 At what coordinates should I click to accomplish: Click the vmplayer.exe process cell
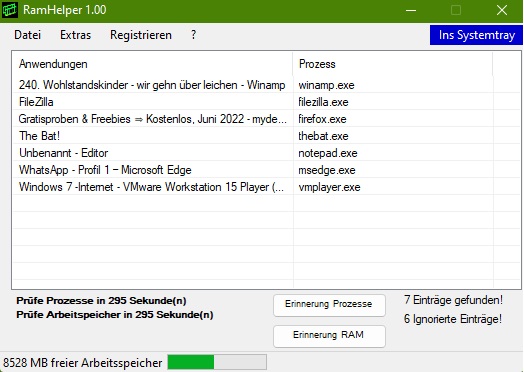click(x=329, y=187)
